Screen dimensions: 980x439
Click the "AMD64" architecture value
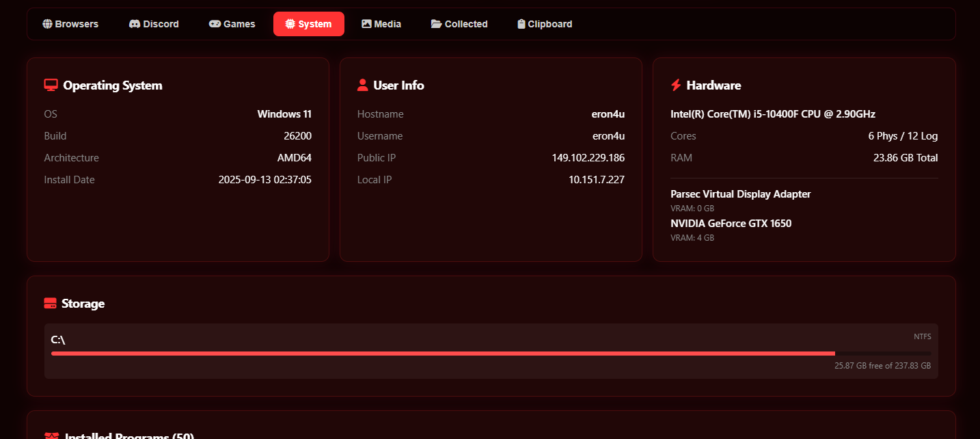(x=295, y=158)
